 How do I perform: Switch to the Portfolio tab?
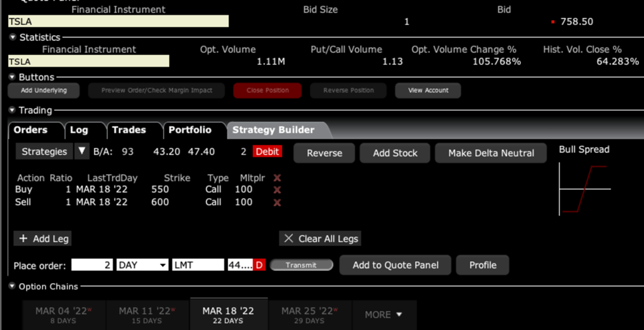189,130
